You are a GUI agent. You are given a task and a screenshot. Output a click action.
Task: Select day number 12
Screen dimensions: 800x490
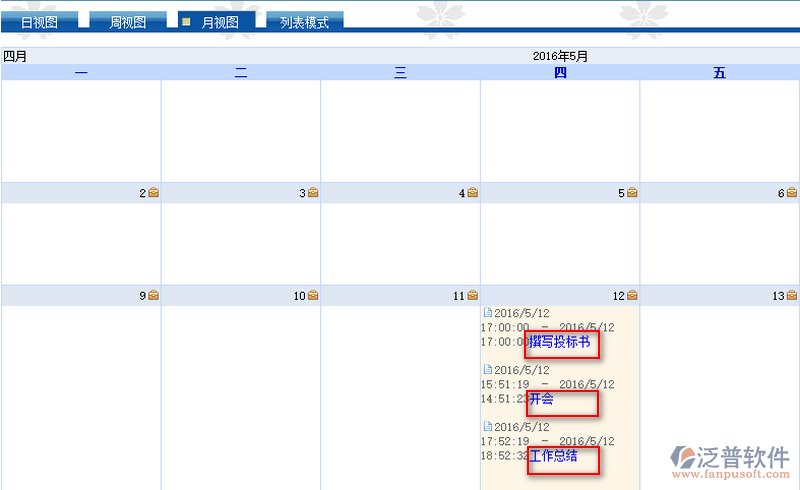coord(619,296)
